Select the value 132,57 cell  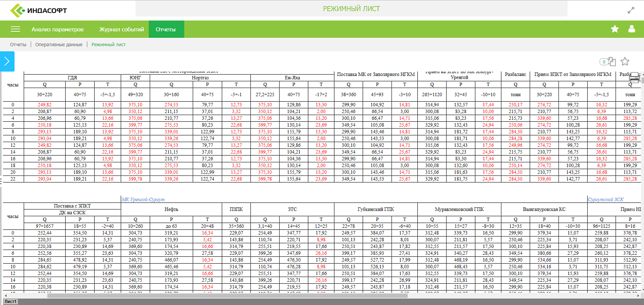click(x=461, y=104)
